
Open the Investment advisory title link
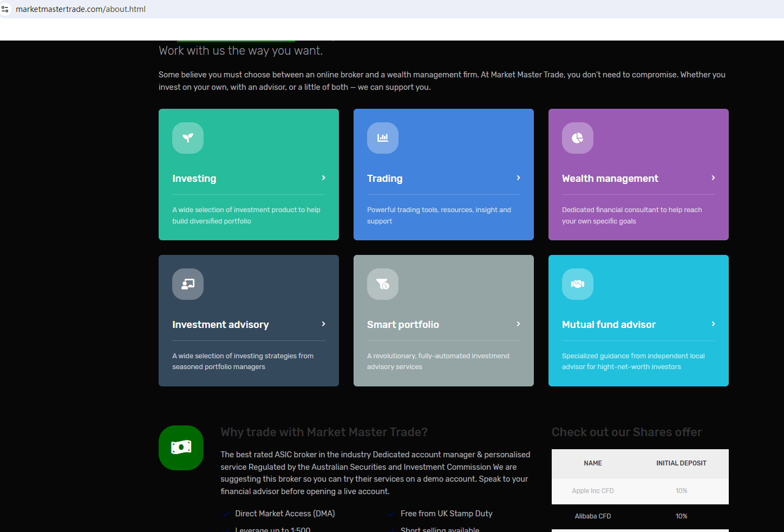tap(220, 325)
